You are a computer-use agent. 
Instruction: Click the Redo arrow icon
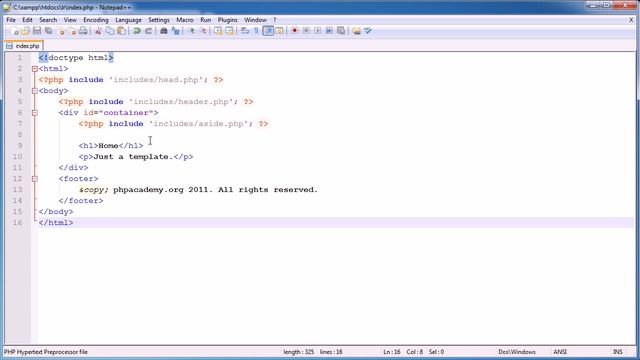[149, 31]
